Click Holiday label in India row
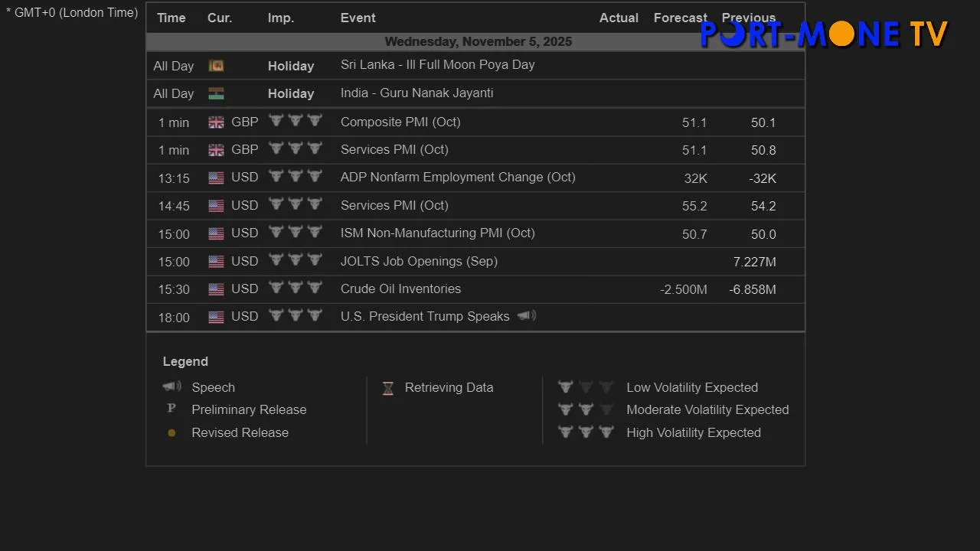The height and width of the screenshot is (551, 980). pyautogui.click(x=291, y=93)
